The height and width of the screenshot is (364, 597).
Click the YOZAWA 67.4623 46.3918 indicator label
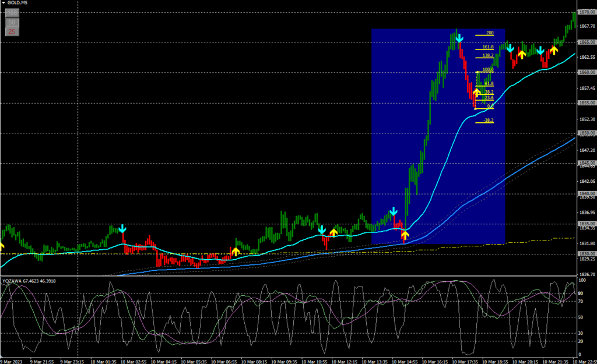[29, 281]
